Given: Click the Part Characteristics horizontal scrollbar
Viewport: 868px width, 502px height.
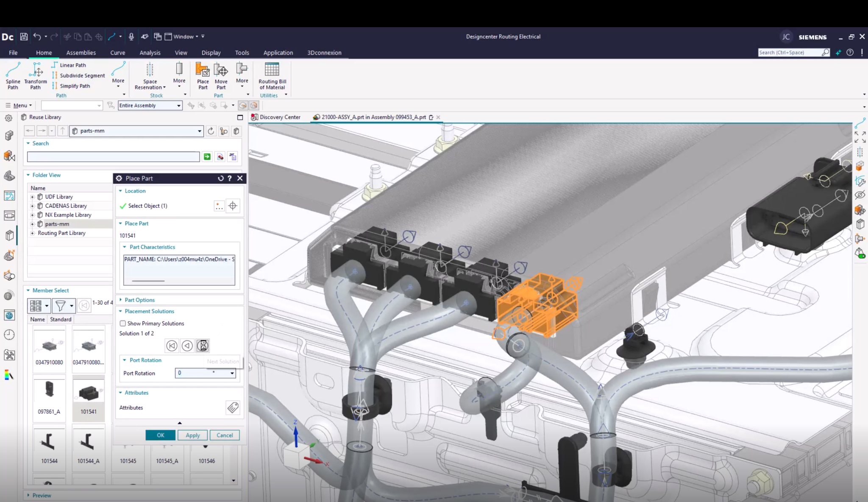Looking at the screenshot, I should [148, 281].
